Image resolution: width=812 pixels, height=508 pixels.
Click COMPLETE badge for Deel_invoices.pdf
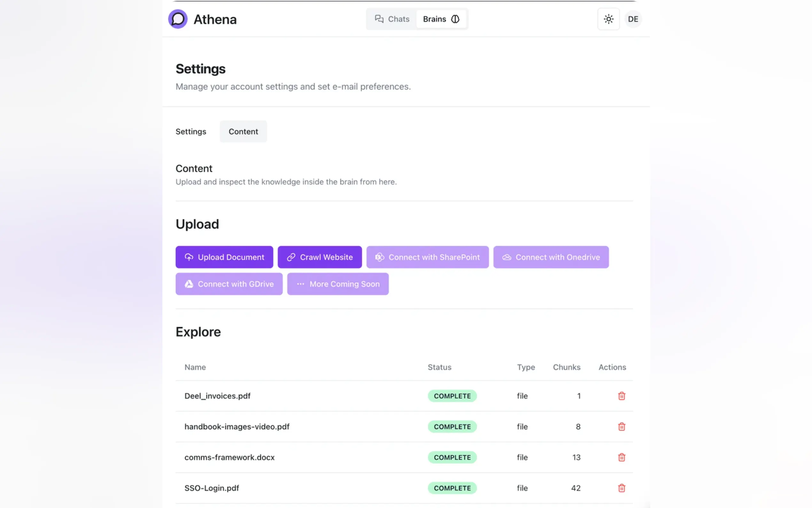point(452,396)
